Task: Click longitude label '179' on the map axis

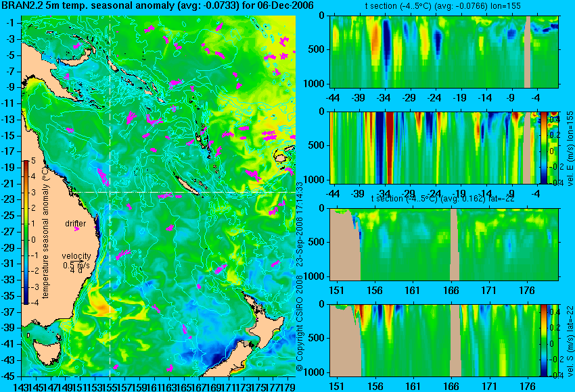Action: coord(289,387)
